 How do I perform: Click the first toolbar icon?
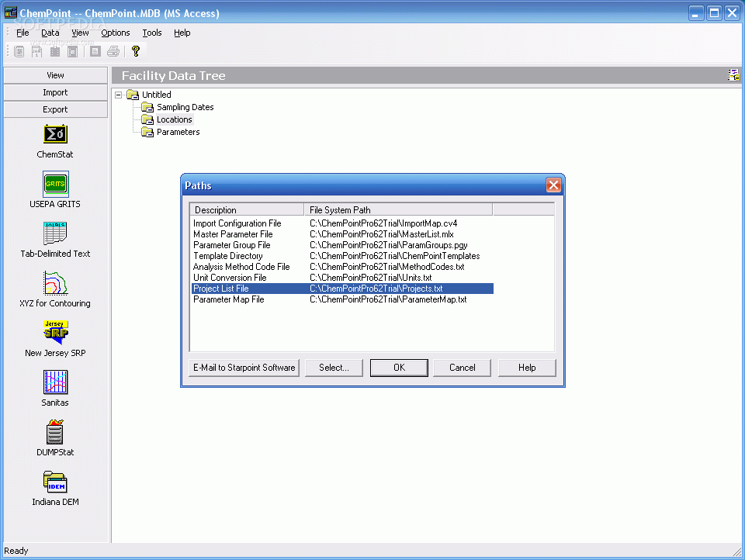point(19,51)
